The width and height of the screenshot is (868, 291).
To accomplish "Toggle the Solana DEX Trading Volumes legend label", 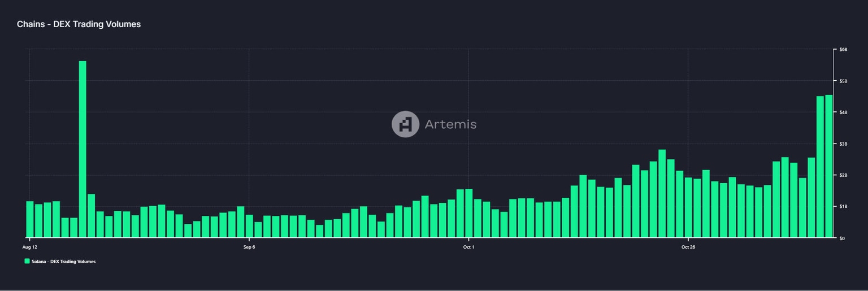I will click(63, 262).
